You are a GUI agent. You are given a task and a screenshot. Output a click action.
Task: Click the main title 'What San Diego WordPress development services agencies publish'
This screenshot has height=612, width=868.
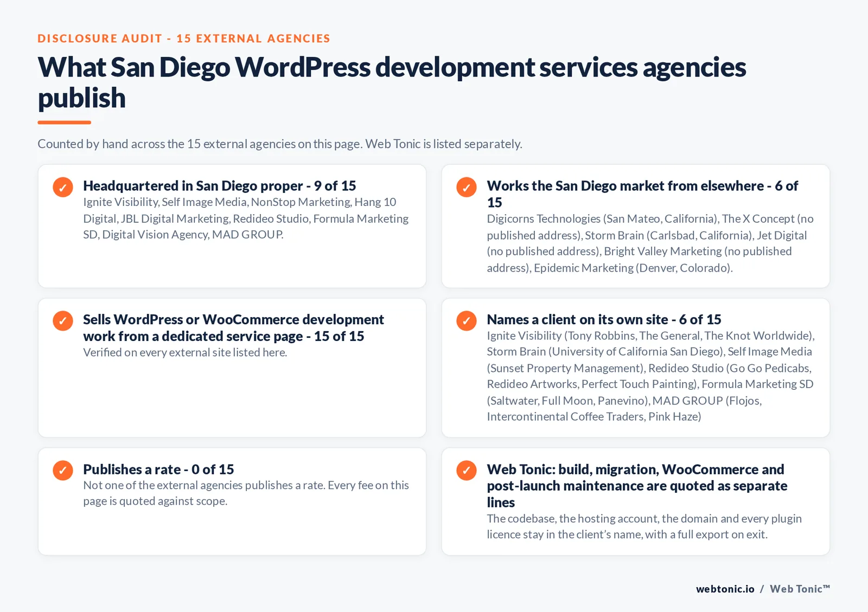tap(392, 82)
